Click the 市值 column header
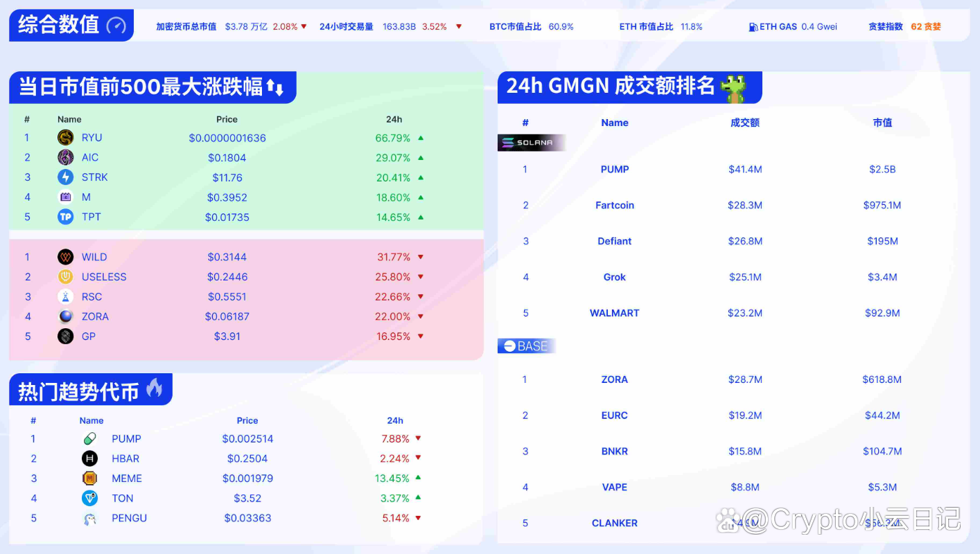Screen dimensions: 980x554 [x=882, y=123]
